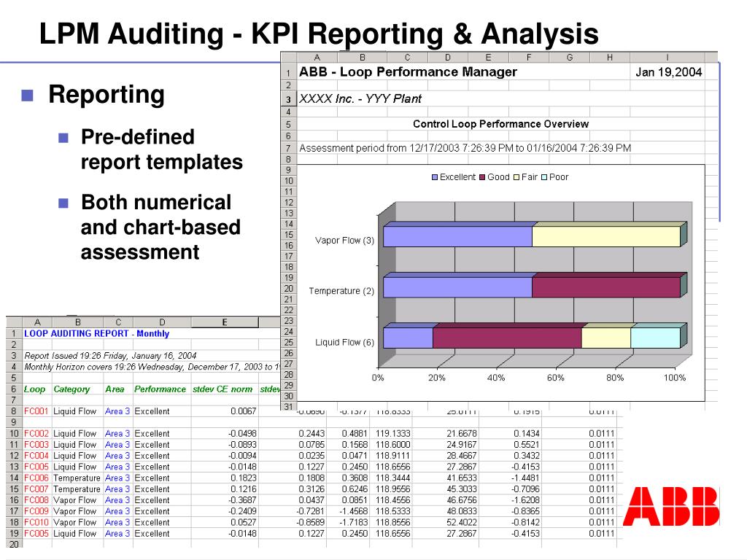Click the 'Category' column heading cell

[x=71, y=389]
